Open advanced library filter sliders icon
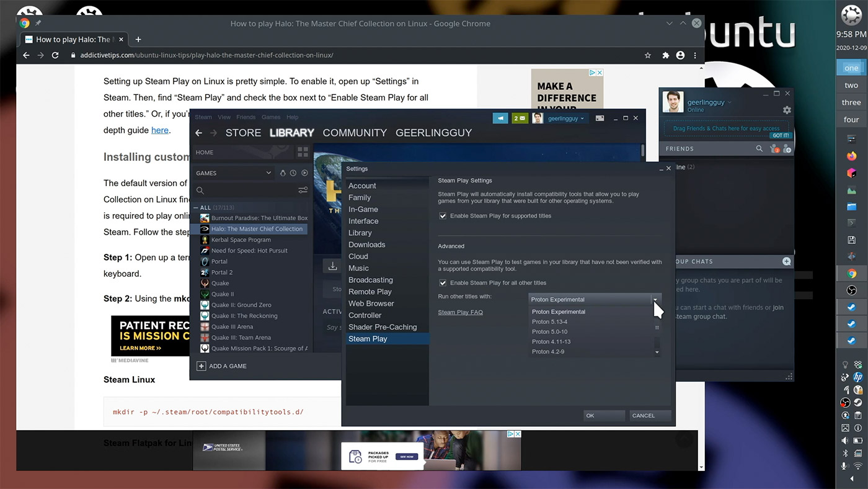This screenshot has height=489, width=868. point(303,191)
